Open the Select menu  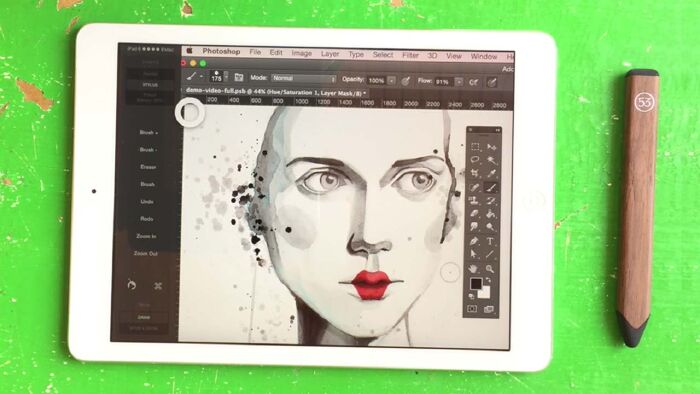click(383, 54)
